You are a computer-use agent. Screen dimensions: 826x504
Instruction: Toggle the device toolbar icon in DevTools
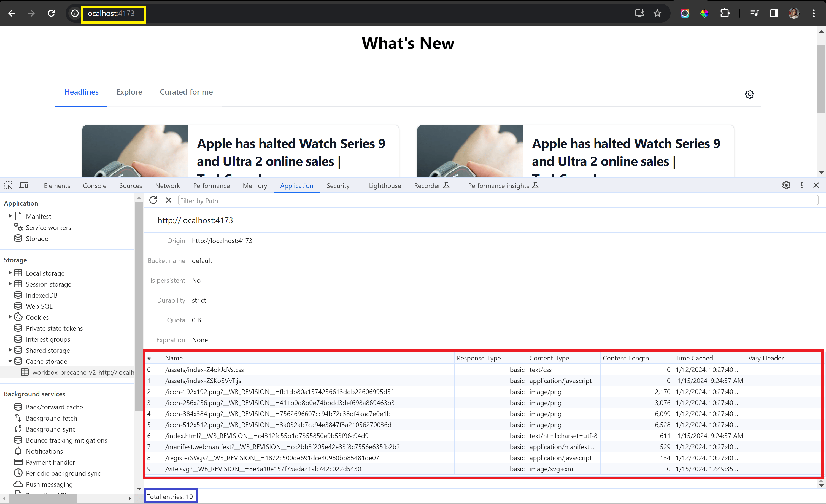[24, 185]
